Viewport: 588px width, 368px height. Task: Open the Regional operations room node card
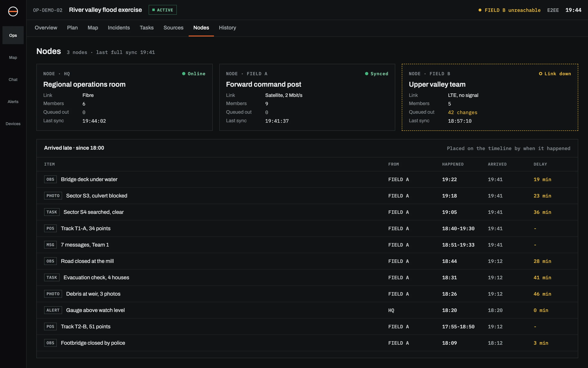point(124,97)
